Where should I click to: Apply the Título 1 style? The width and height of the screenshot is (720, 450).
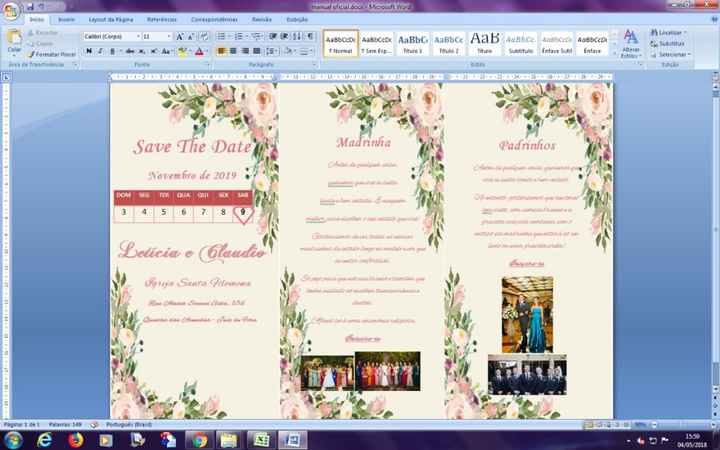coord(412,44)
